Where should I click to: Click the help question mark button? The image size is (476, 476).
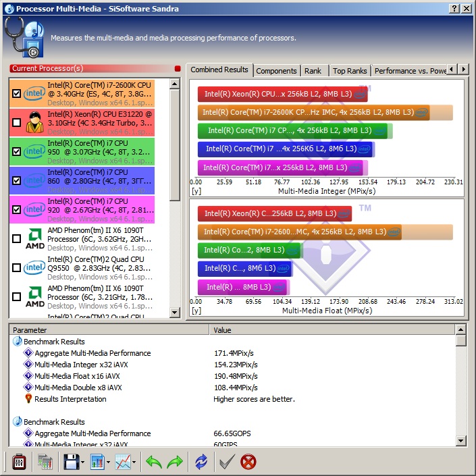point(454,9)
